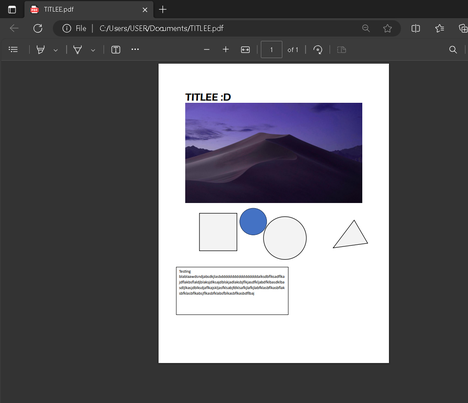Click the disabled page view button
468x403 pixels.
341,50
